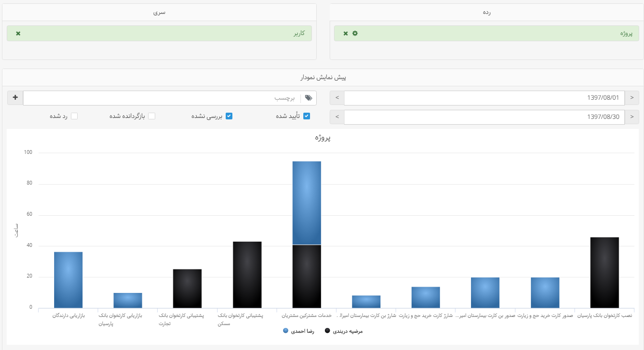
Task: Click the 1397/08/30 end date field
Action: (x=484, y=117)
